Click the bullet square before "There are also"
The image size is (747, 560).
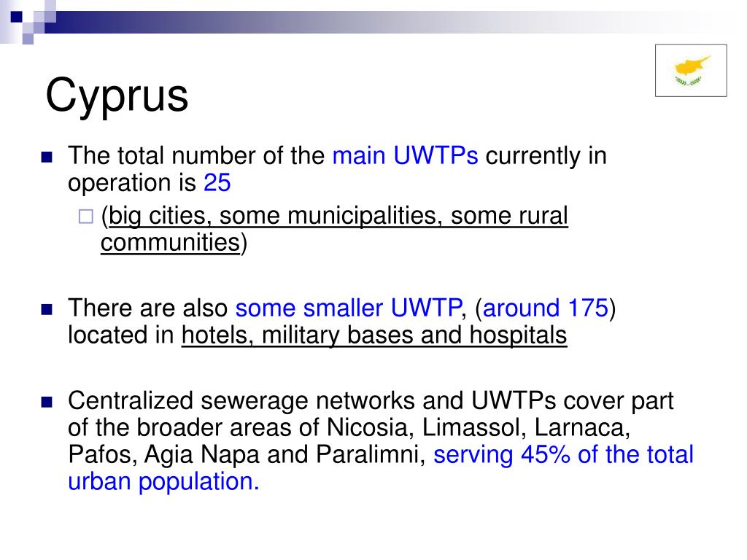(x=47, y=310)
